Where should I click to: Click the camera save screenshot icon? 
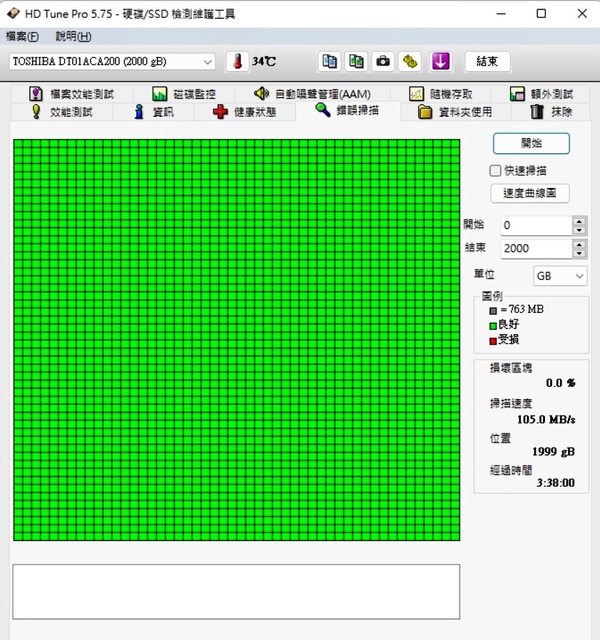click(x=383, y=61)
